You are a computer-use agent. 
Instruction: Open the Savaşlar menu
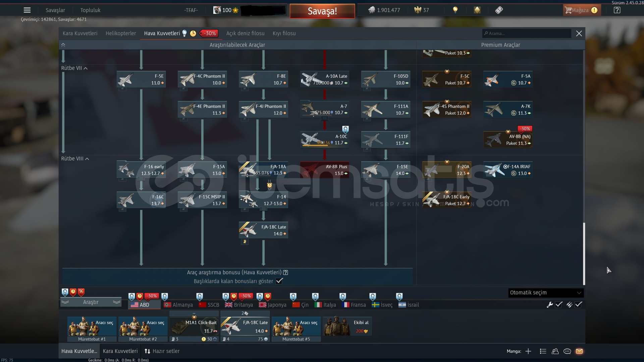click(x=55, y=10)
